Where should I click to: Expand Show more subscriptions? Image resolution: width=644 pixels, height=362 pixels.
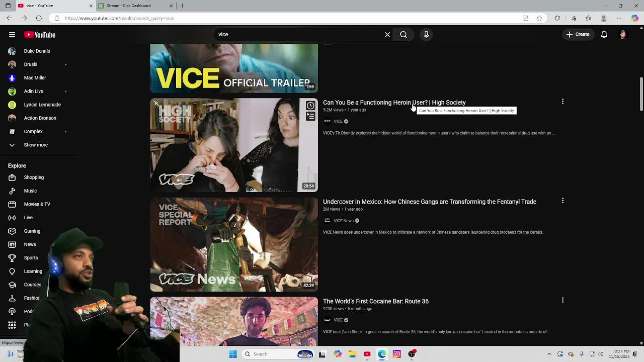click(x=35, y=145)
